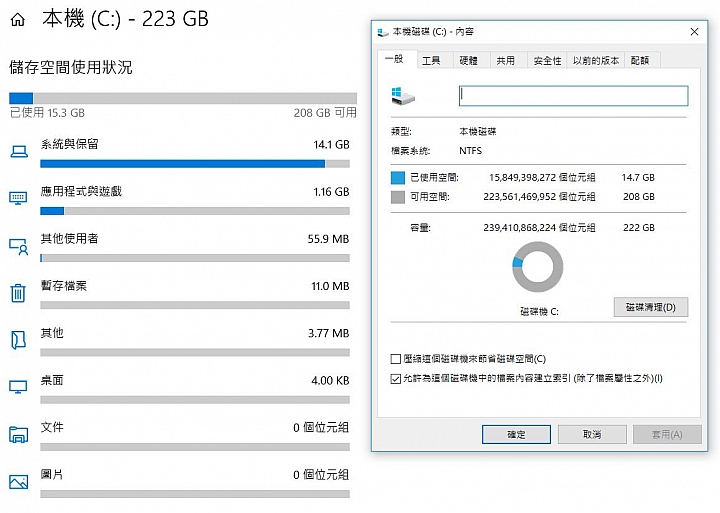This screenshot has width=720, height=513.
Task: Click the 磁碟清理(D) button
Action: (651, 307)
